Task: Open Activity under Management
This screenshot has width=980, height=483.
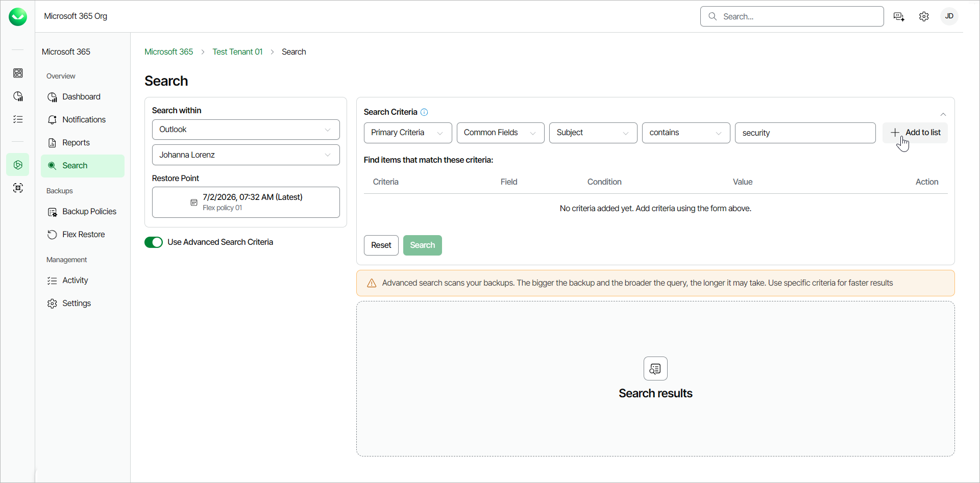Action: pyautogui.click(x=82, y=281)
